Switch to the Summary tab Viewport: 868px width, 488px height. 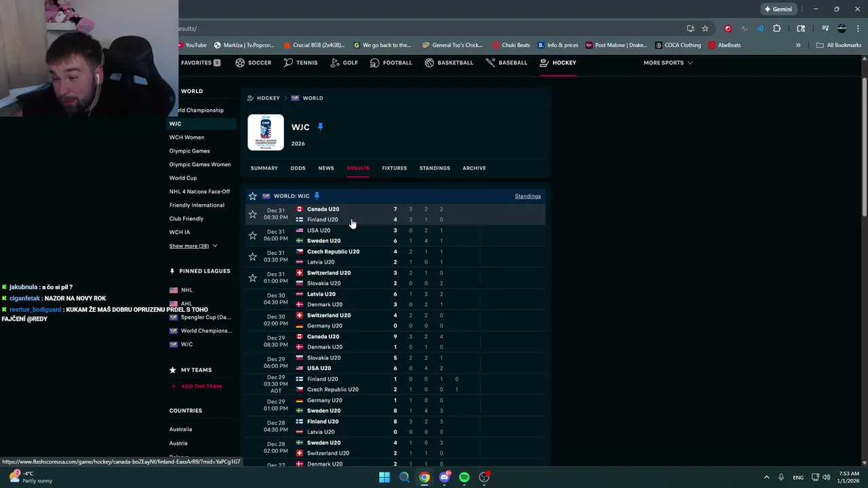(x=264, y=168)
